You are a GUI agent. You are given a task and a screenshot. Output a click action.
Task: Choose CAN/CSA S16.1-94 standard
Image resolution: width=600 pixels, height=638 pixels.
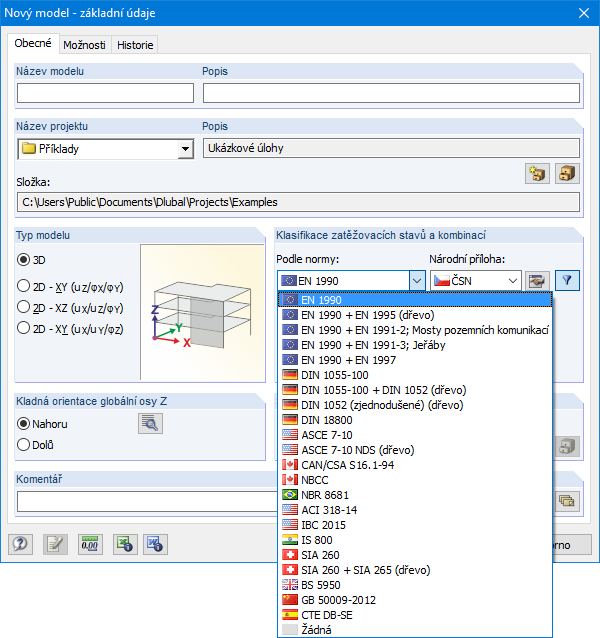coord(415,465)
